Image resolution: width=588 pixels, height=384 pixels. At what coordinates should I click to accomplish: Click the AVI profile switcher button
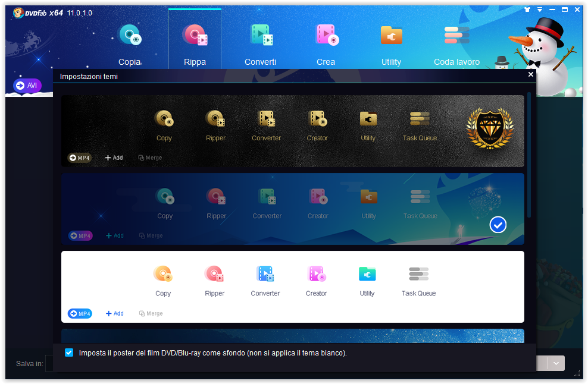(x=27, y=86)
